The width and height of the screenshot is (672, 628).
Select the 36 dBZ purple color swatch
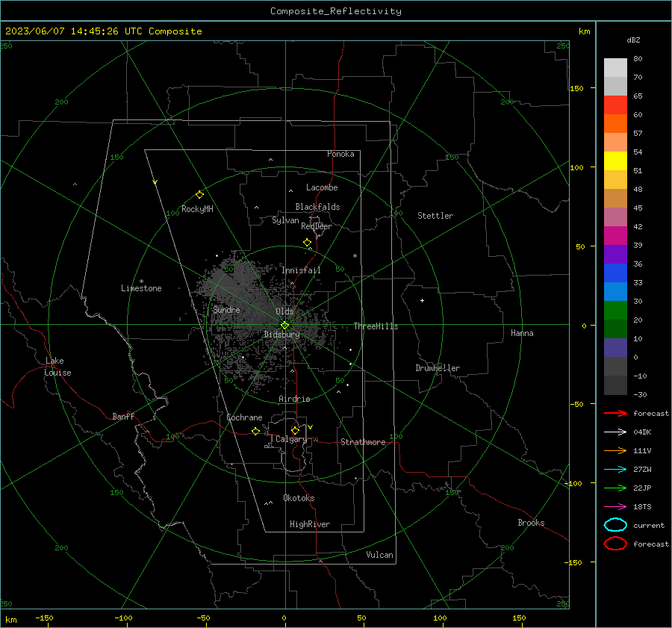(615, 255)
